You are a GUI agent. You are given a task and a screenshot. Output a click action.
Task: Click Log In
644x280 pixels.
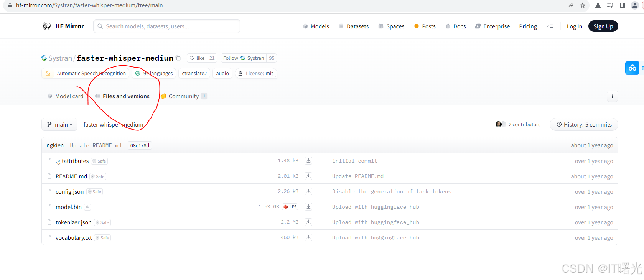[x=574, y=26]
